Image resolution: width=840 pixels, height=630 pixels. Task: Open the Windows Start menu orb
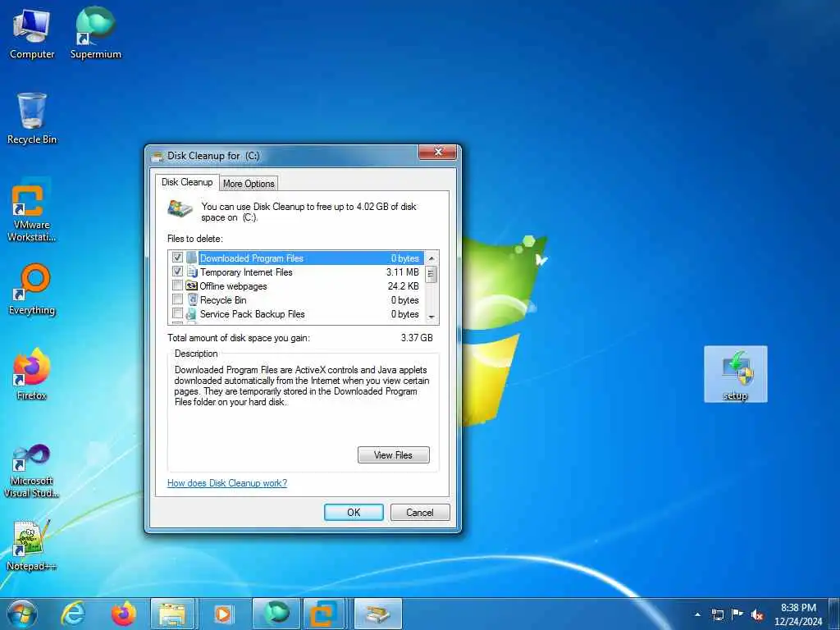[22, 614]
